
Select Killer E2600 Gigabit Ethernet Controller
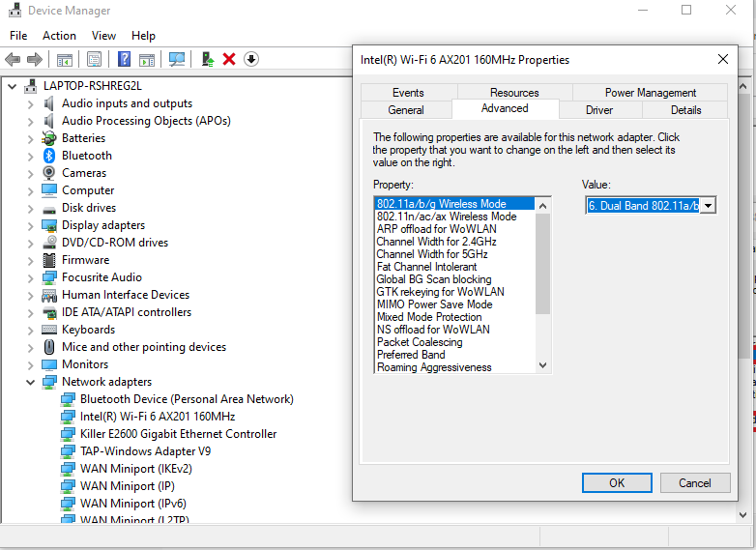pos(179,434)
